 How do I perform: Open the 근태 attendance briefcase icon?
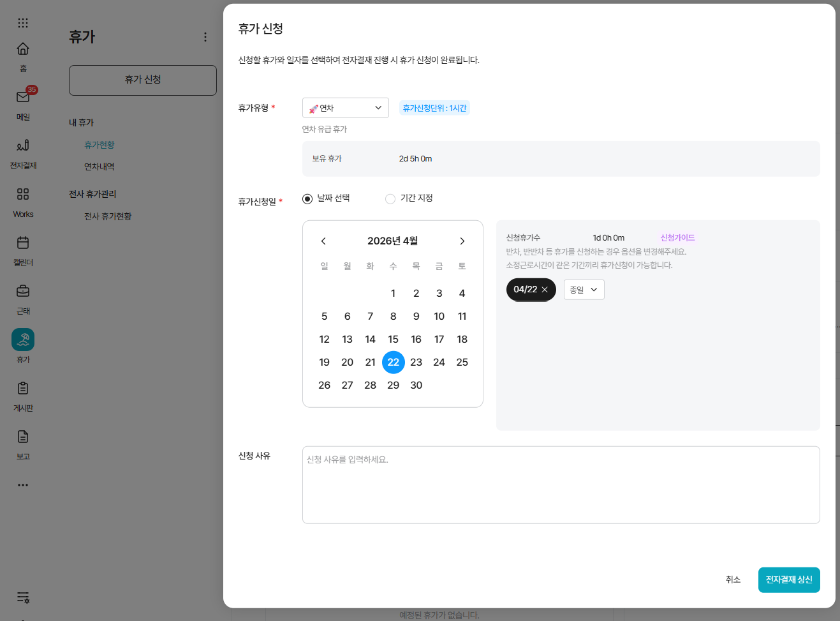(x=23, y=291)
